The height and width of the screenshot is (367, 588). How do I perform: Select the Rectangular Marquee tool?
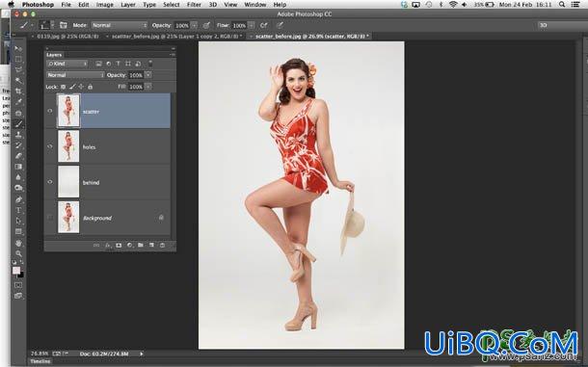point(18,59)
